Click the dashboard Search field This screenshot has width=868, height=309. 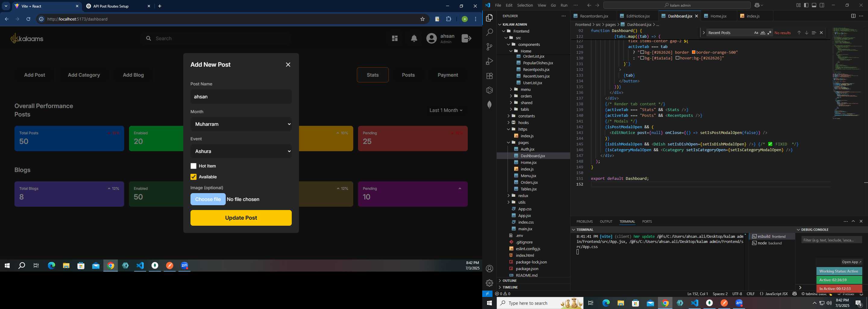tap(216, 38)
